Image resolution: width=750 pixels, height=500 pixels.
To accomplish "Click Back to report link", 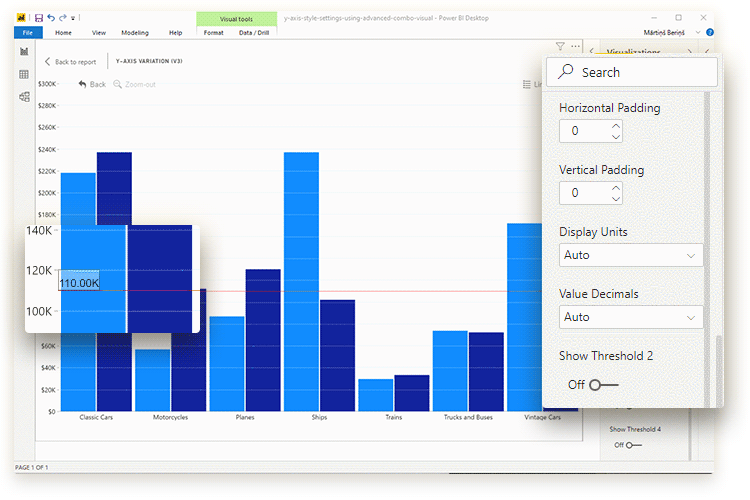I will (71, 62).
